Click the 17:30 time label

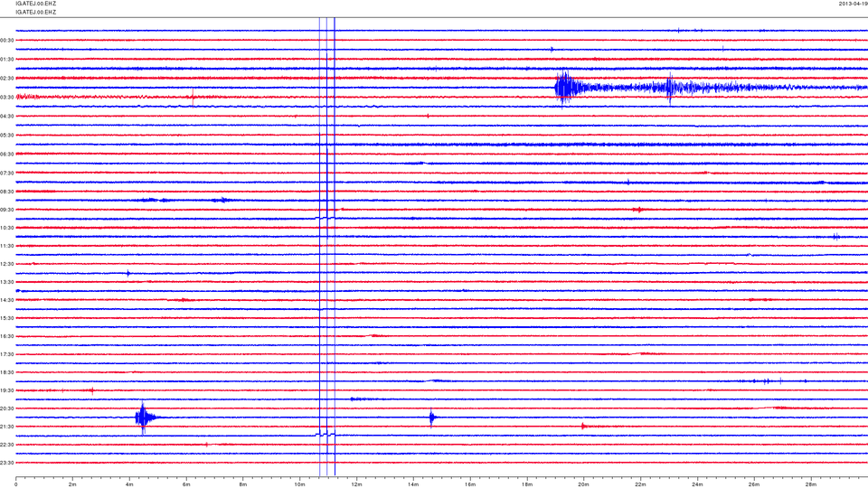click(x=7, y=354)
